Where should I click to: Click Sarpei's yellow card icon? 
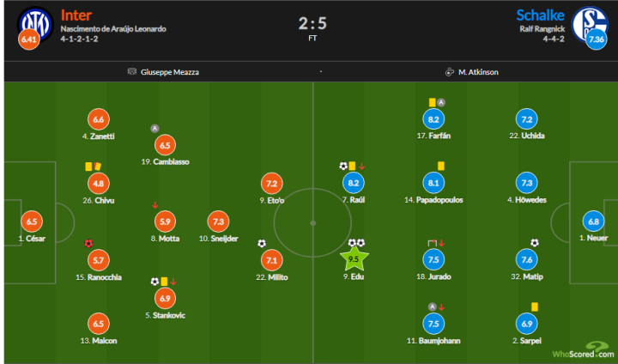point(534,305)
